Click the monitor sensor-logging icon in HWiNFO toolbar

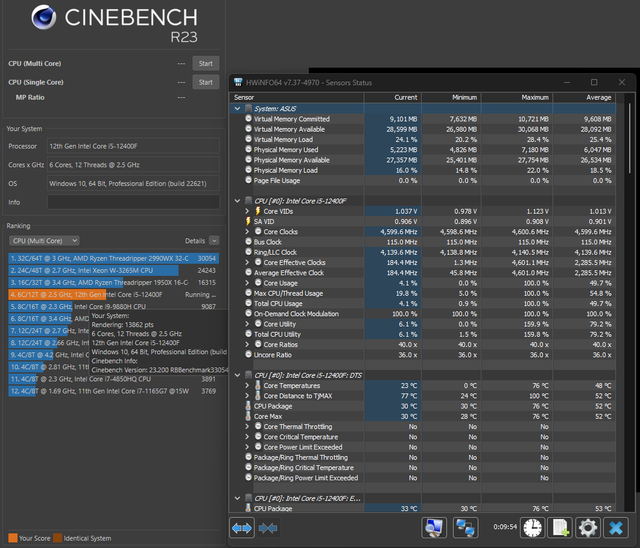434,528
